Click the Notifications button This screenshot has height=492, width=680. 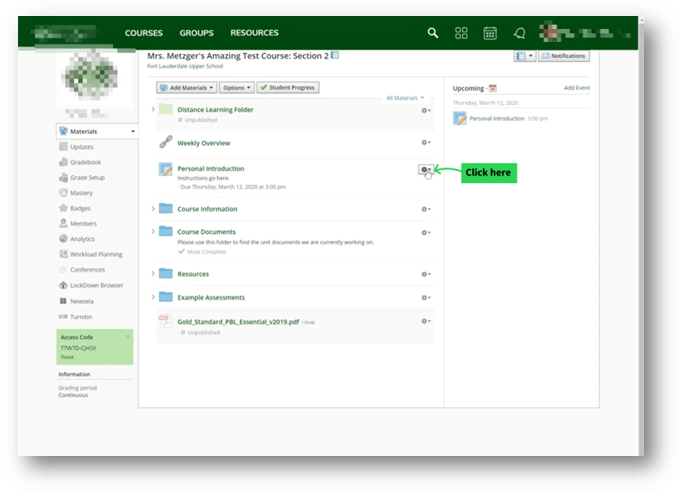[x=564, y=56]
